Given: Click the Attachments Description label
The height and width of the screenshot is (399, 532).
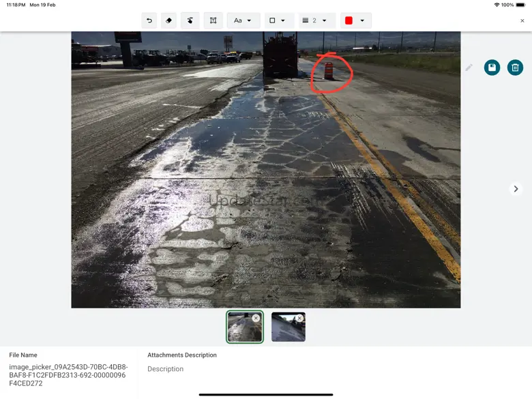Looking at the screenshot, I should (x=182, y=355).
